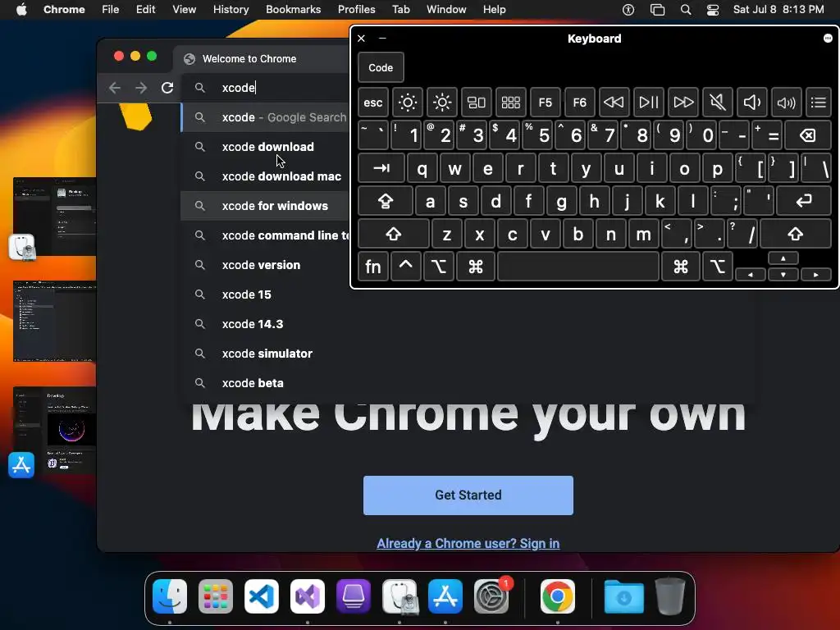This screenshot has height=630, width=840.
Task: Select suggestion xcode for windows
Action: 266,206
